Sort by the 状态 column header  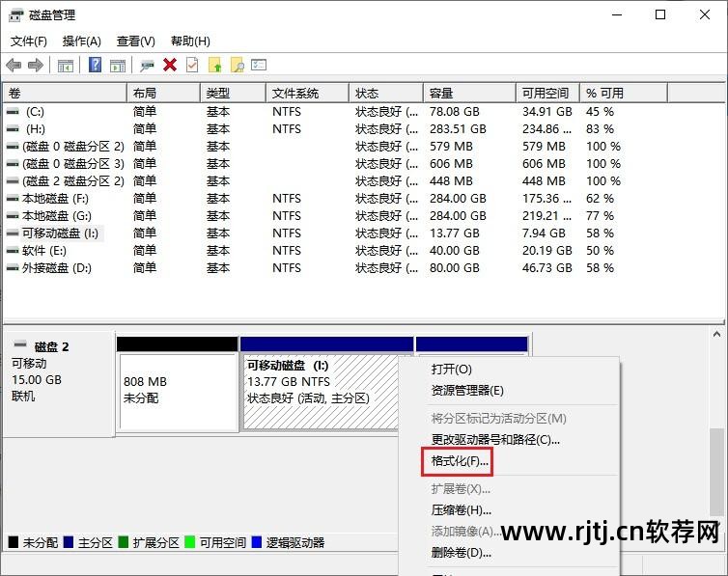386,94
